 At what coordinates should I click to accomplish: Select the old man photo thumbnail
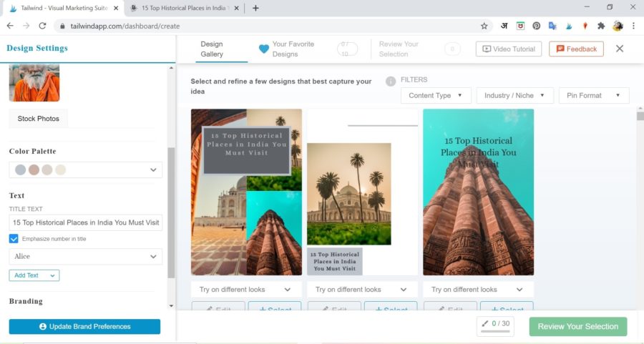click(34, 82)
